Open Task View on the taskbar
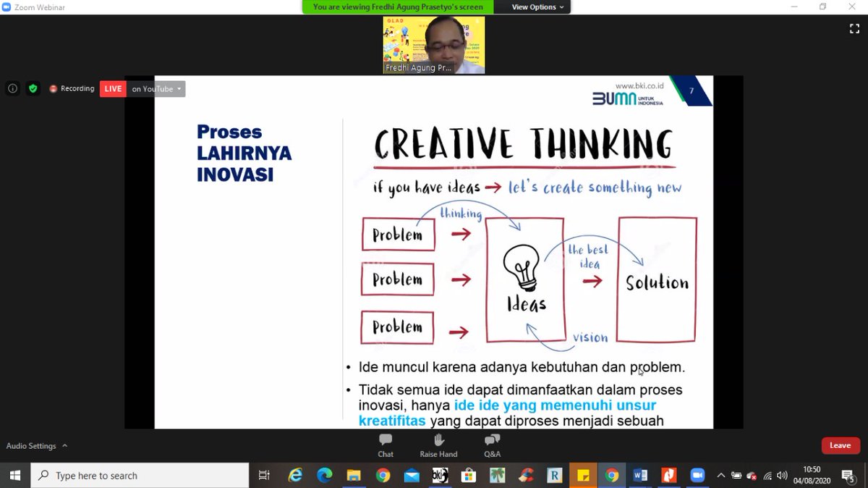Image resolution: width=868 pixels, height=488 pixels. pyautogui.click(x=264, y=475)
